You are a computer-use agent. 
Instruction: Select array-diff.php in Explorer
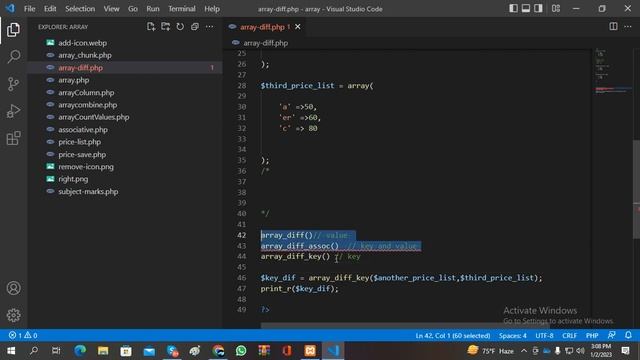80,68
